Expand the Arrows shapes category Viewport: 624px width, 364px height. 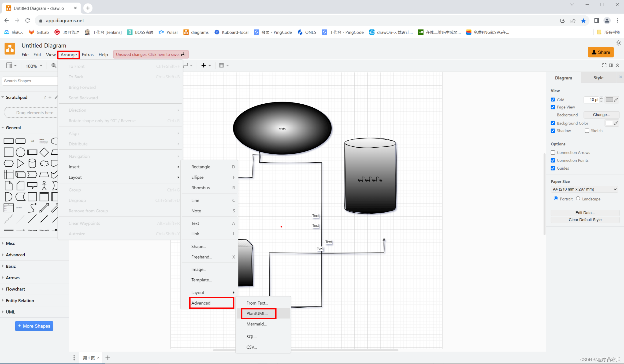tap(13, 277)
